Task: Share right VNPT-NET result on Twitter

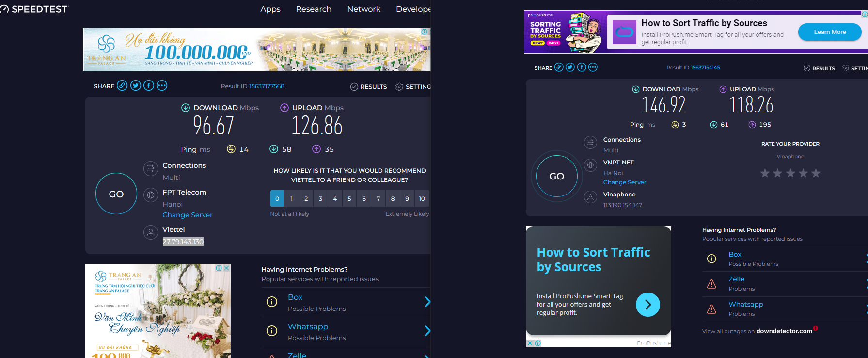Action: [x=570, y=67]
